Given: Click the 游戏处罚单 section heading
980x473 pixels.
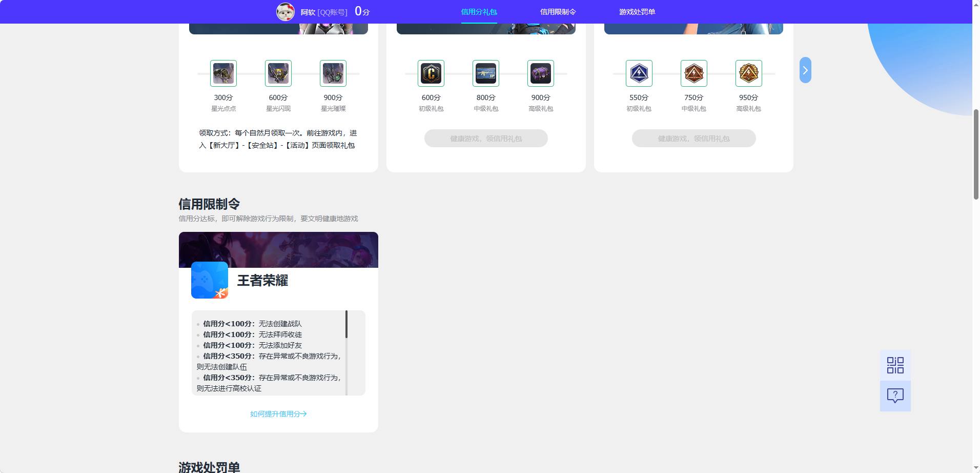Looking at the screenshot, I should pos(209,467).
